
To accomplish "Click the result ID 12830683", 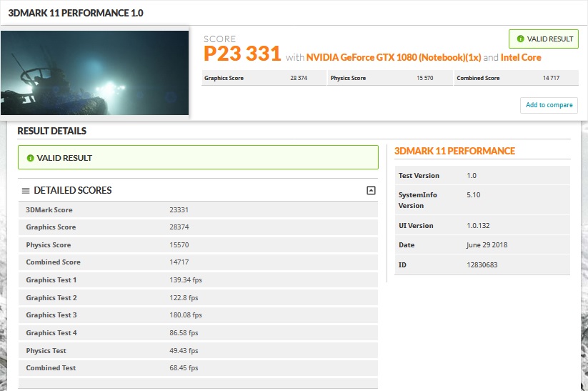I will click(x=483, y=265).
